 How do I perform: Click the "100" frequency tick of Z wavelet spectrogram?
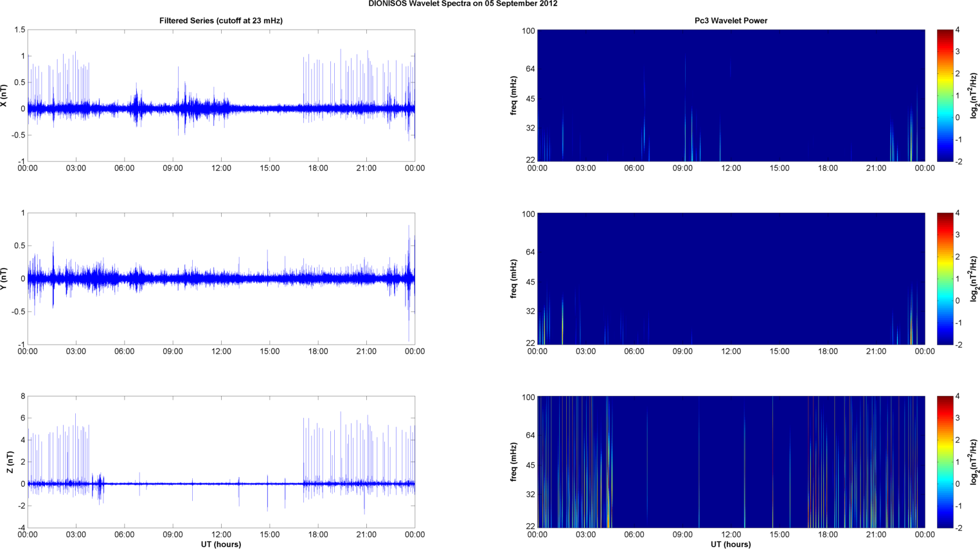[x=528, y=397]
